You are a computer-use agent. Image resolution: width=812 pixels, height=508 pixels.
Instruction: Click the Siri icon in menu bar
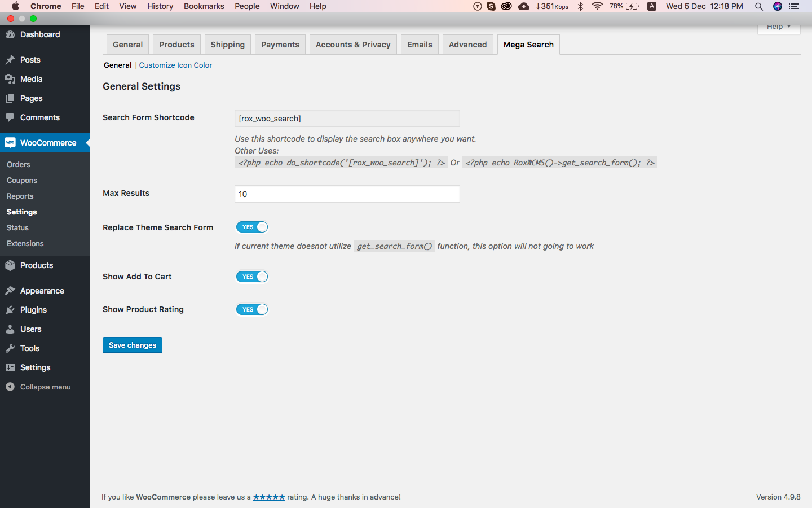(778, 6)
